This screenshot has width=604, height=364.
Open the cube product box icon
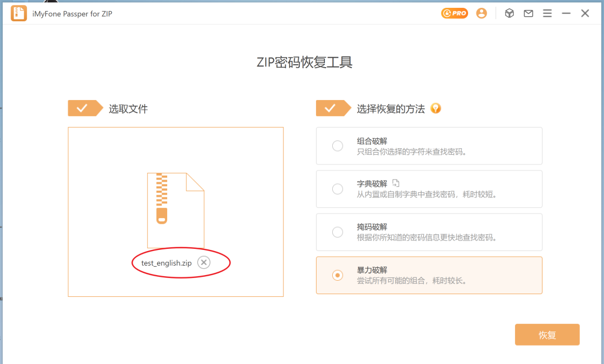[509, 13]
